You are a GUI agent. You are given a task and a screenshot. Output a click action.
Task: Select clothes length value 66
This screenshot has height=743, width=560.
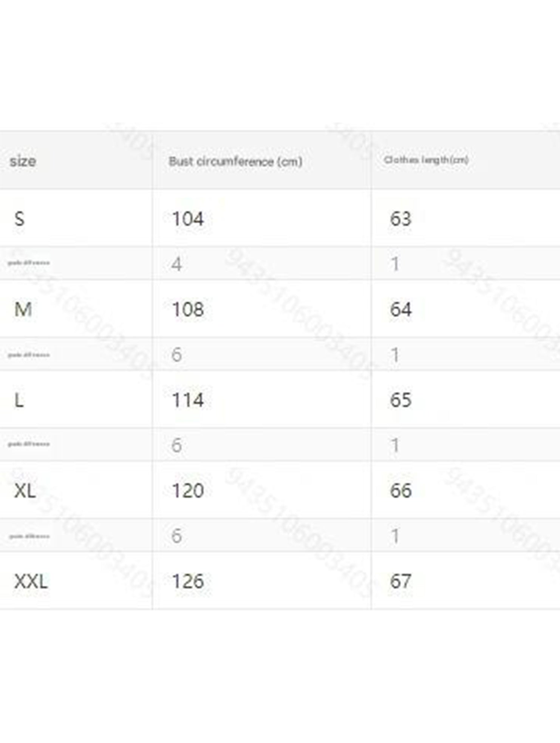pyautogui.click(x=401, y=491)
